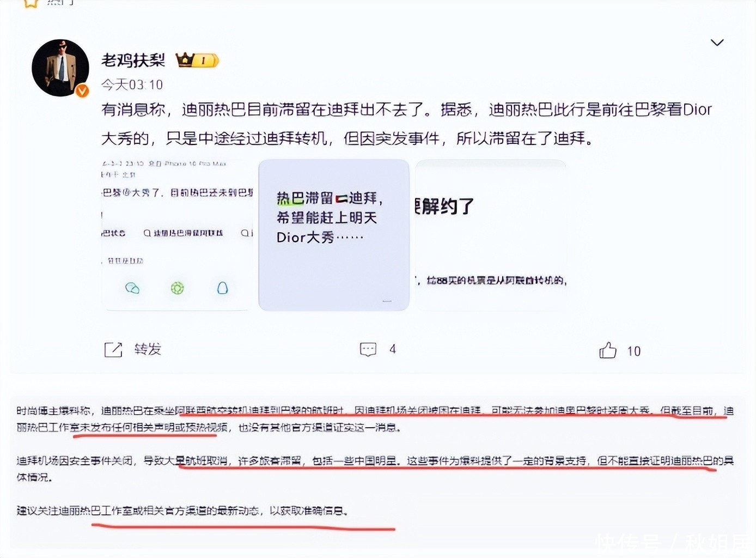The width and height of the screenshot is (756, 558).
Task: Click the chat bubble icon in first thumbnail
Action: coord(132,288)
